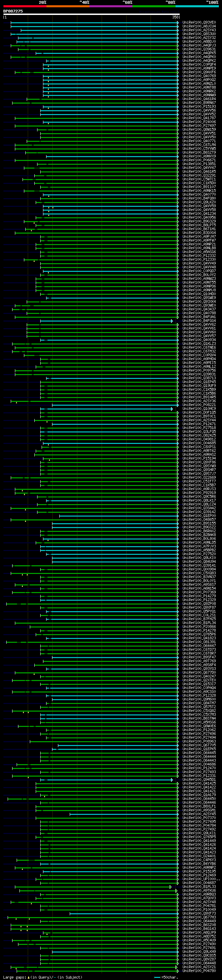Open hit UniRef100_P04780
The width and height of the screenshot is (222, 980).
click(199, 971)
